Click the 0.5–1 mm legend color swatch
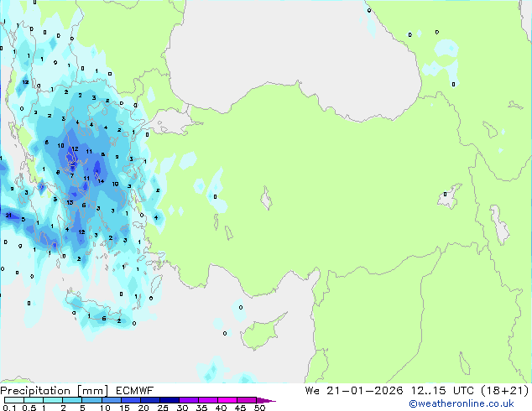This screenshot has width=532, height=411. point(34,400)
